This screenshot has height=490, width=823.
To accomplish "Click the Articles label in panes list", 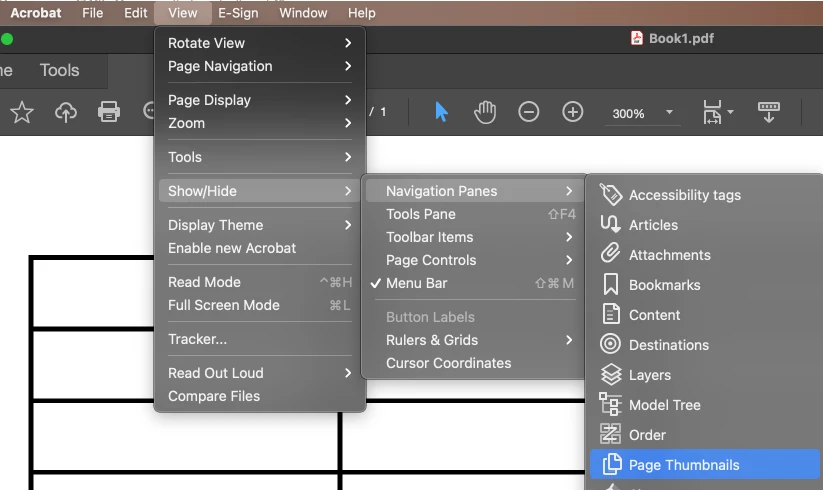I will [x=653, y=225].
